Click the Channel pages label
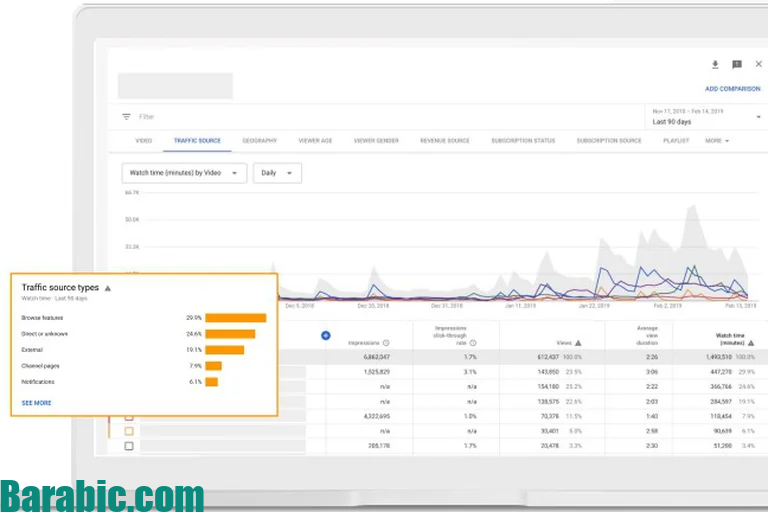 pyautogui.click(x=40, y=366)
